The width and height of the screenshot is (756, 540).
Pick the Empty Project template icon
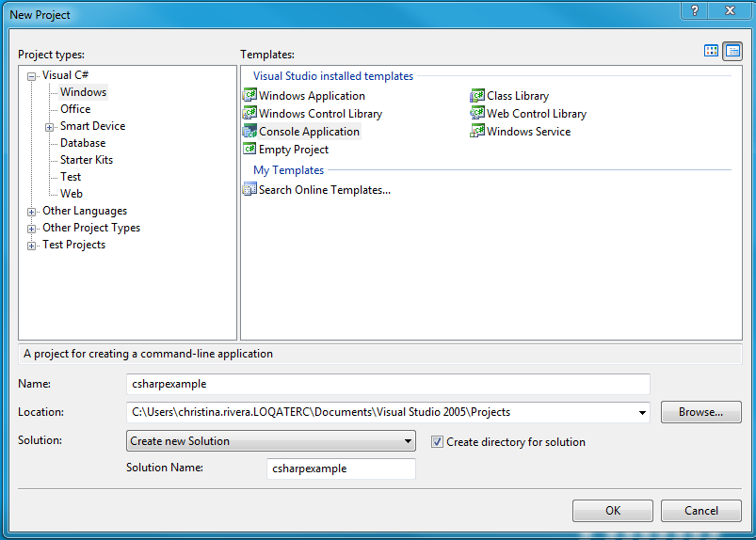pos(249,149)
